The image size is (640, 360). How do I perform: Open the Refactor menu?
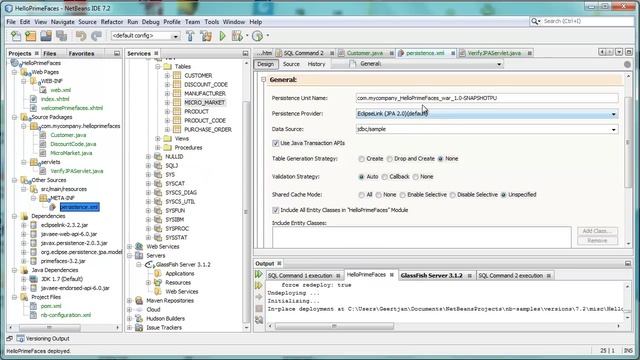tap(112, 22)
